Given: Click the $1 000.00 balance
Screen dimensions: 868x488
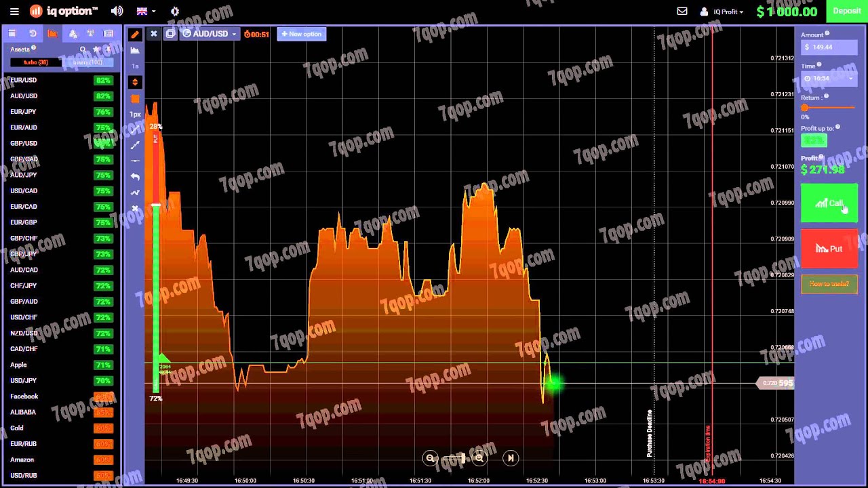Looking at the screenshot, I should (x=787, y=11).
